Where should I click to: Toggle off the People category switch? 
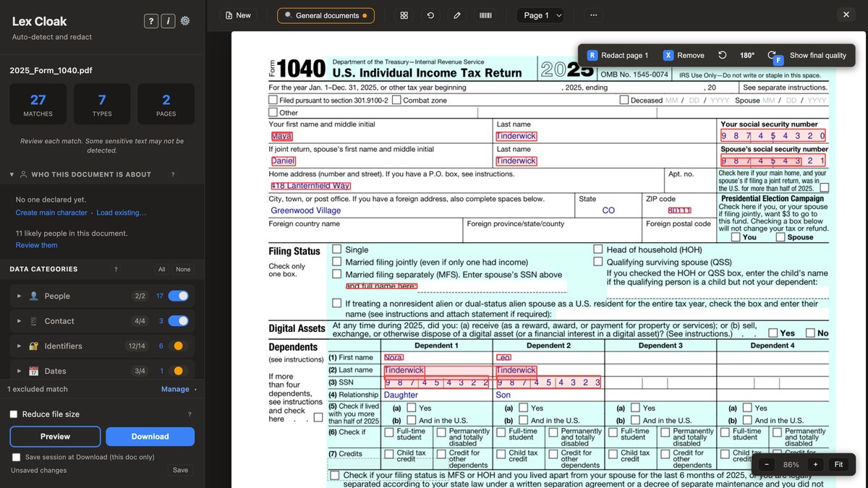click(178, 296)
